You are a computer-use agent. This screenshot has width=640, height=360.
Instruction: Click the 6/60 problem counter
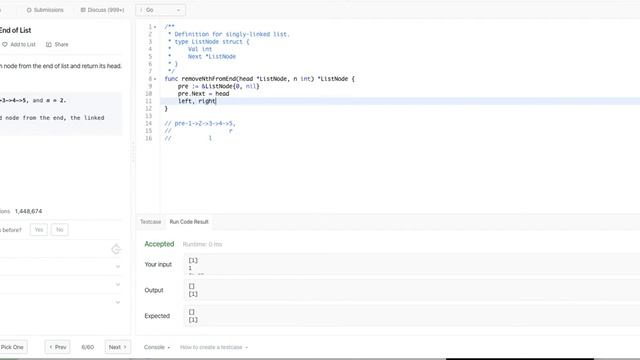tap(87, 347)
